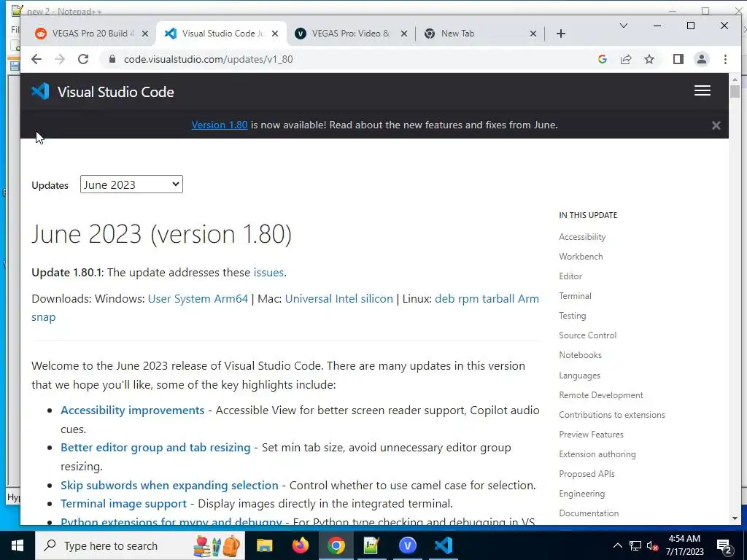Open Chrome three-dot menu
The image size is (747, 560).
pos(725,59)
